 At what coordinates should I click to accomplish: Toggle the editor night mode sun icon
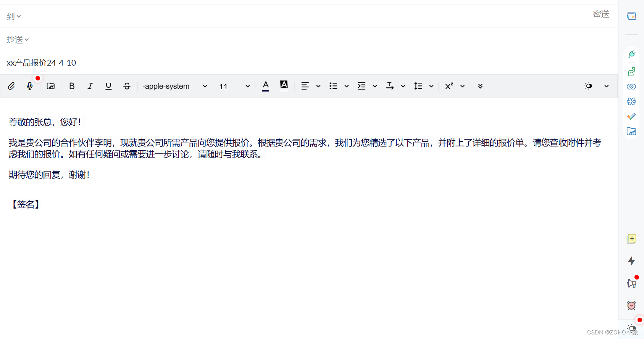(x=588, y=86)
